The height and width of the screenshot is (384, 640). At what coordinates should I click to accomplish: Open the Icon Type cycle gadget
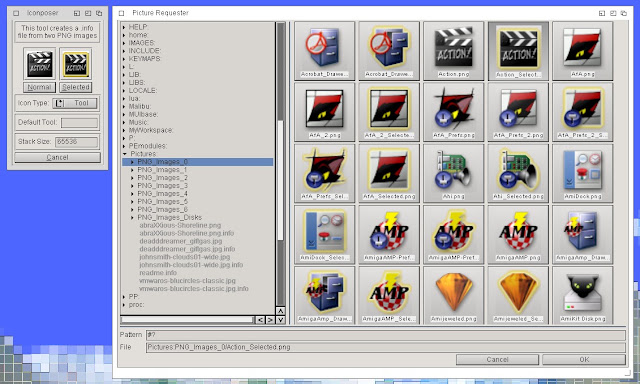pos(75,103)
